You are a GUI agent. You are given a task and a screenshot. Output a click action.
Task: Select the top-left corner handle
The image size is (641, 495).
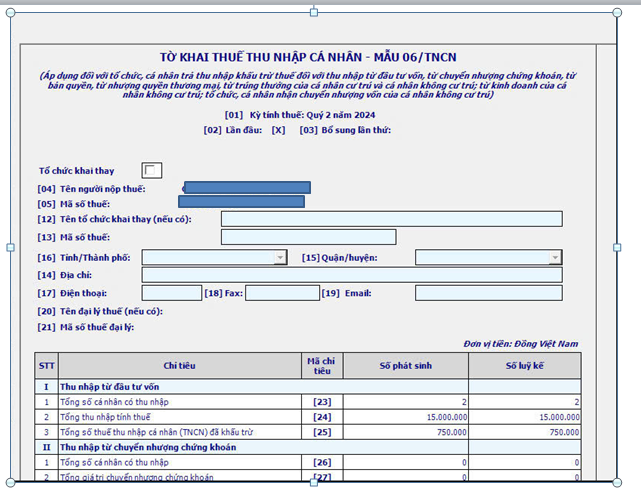11,12
